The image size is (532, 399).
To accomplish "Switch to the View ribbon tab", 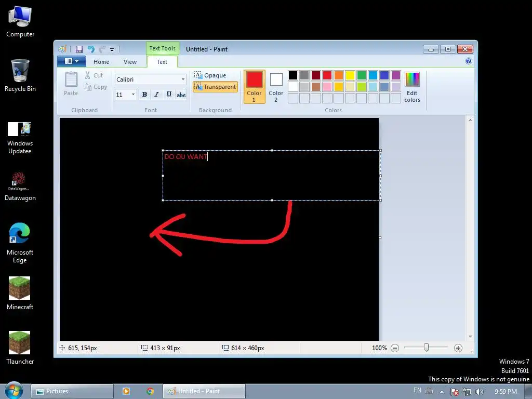I will 130,62.
